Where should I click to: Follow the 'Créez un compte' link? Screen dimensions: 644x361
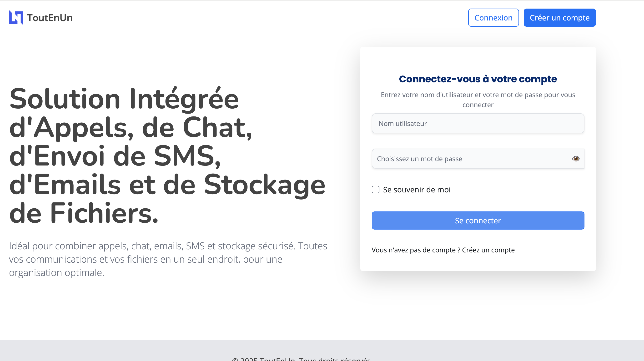tap(488, 250)
